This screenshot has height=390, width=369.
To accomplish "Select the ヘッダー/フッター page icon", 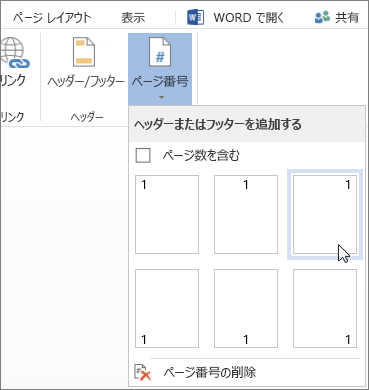I will point(84,52).
